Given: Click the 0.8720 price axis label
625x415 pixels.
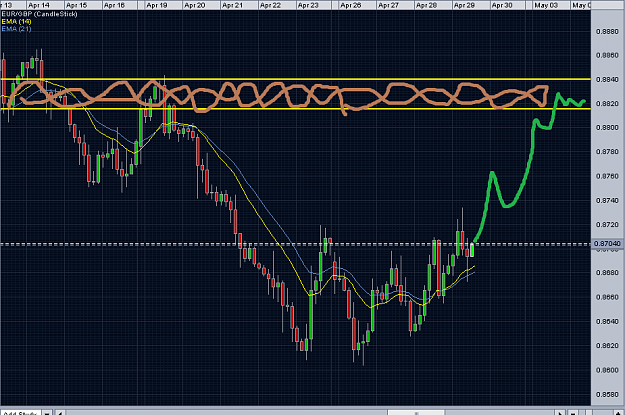Looking at the screenshot, I should [607, 225].
